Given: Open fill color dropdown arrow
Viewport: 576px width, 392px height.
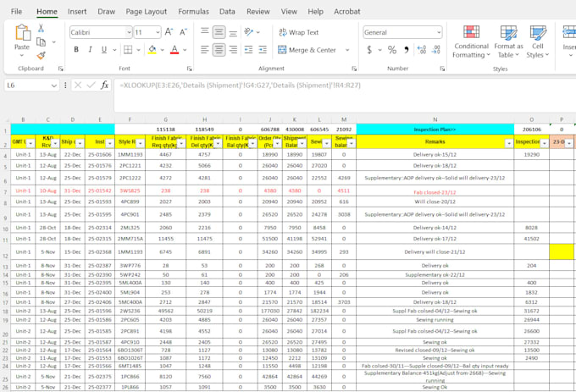Looking at the screenshot, I should (162, 50).
